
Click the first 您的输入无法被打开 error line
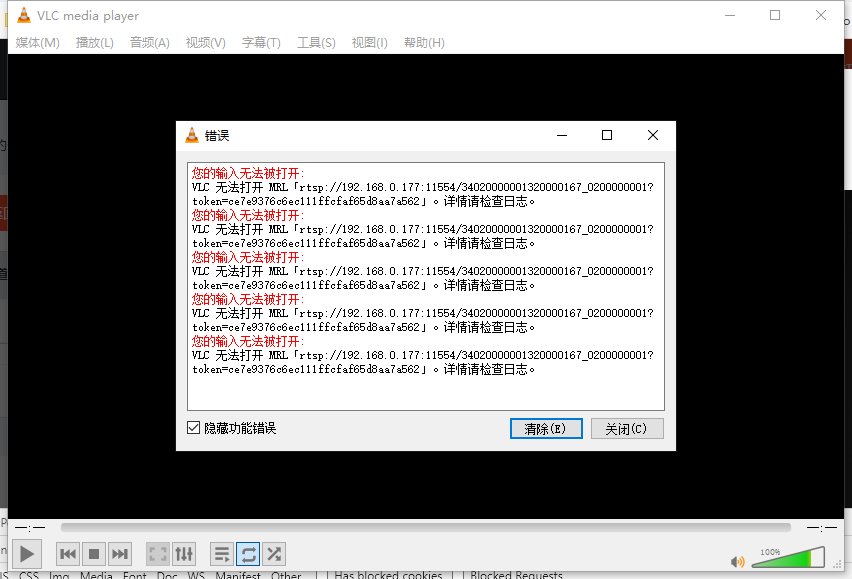click(x=248, y=173)
